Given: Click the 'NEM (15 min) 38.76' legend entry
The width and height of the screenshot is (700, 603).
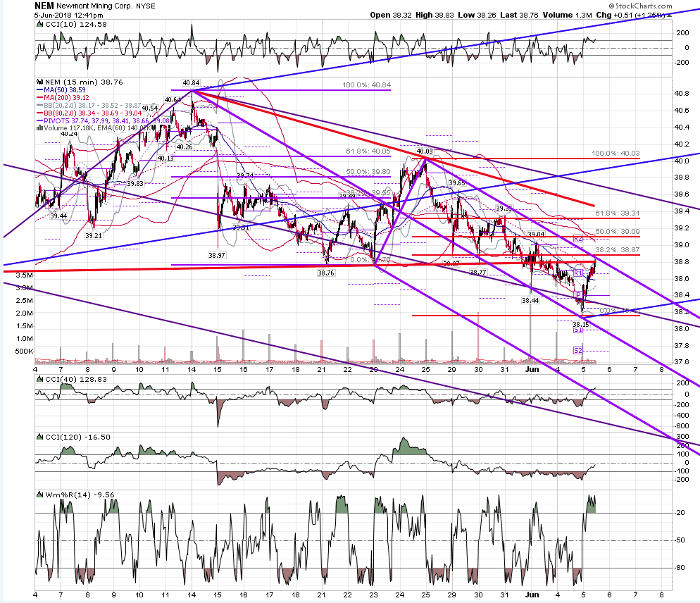Looking at the screenshot, I should pyautogui.click(x=80, y=82).
